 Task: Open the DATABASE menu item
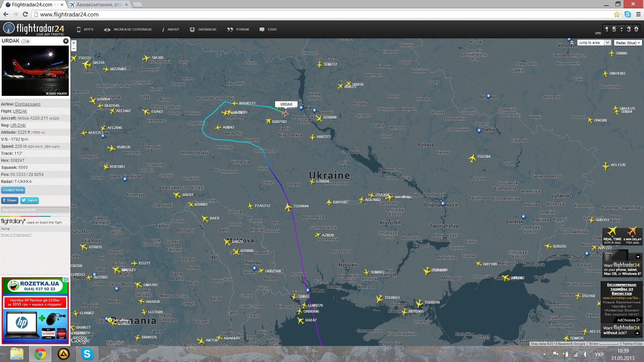(203, 29)
